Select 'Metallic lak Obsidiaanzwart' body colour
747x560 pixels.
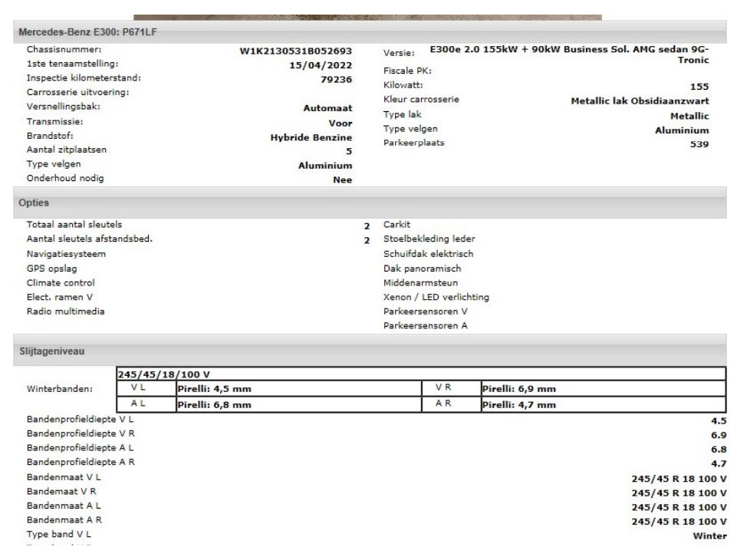[640, 101]
